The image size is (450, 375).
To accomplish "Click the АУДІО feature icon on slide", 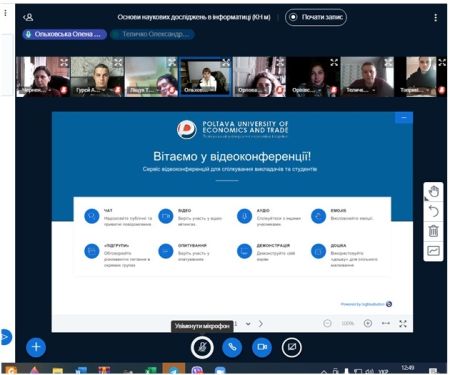I will (244, 216).
